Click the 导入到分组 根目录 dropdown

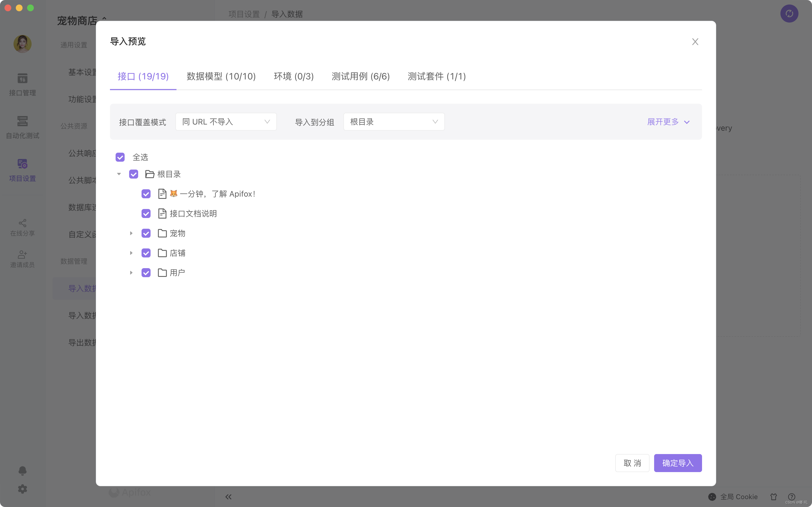393,121
